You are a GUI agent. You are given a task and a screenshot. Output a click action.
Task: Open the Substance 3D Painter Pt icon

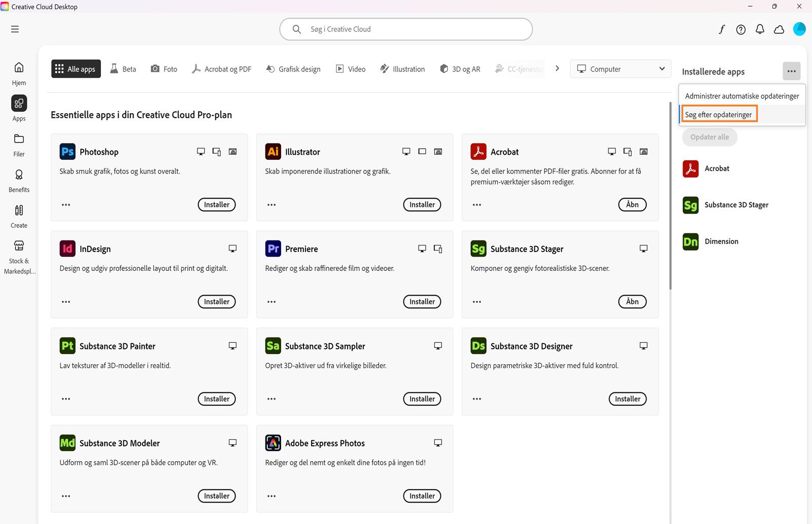66,345
